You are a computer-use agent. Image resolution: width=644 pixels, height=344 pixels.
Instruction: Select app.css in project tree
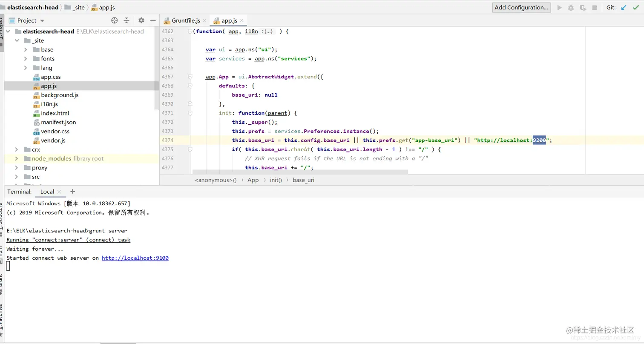tap(51, 77)
